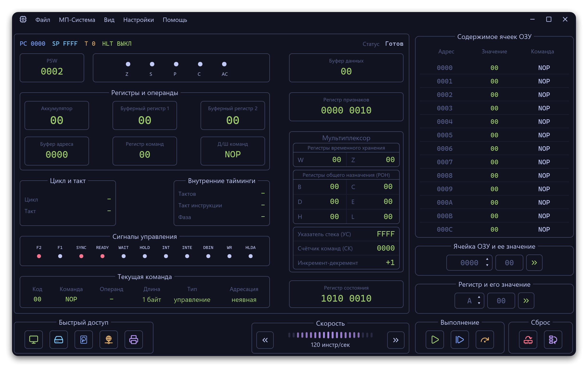This screenshot has width=588, height=368.
Task: Click the Буфер адреса value 0000
Action: (x=57, y=155)
